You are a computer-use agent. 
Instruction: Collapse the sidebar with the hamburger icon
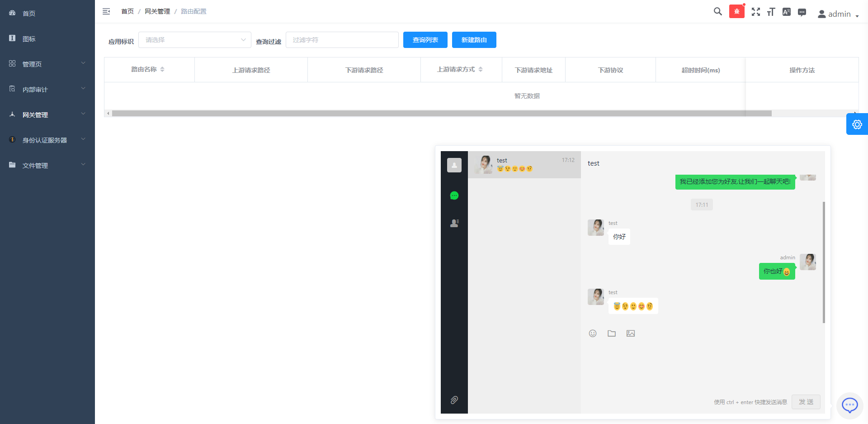point(106,11)
